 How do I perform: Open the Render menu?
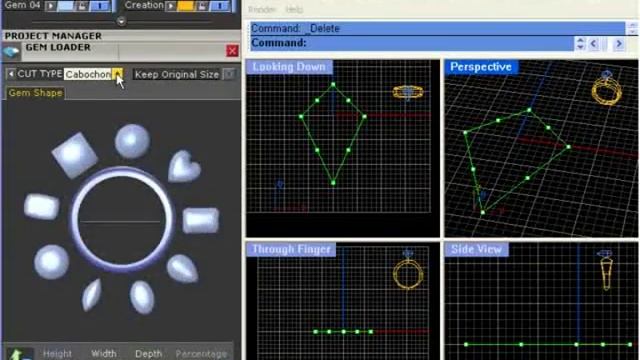coord(262,9)
